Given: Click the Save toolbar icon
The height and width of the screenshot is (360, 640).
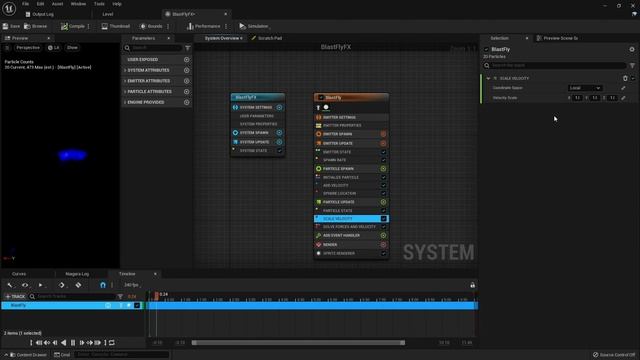Looking at the screenshot, I should click(x=11, y=26).
